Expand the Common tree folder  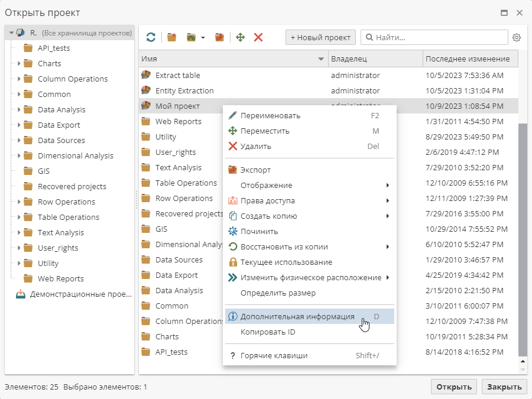[19, 94]
